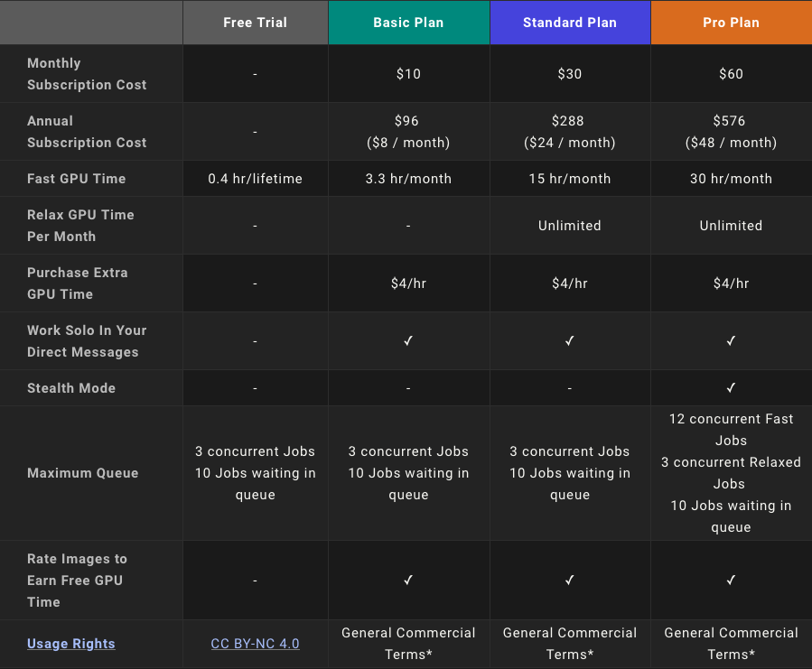Select the Basic Plan column header
Image resolution: width=812 pixels, height=669 pixels.
pos(408,23)
